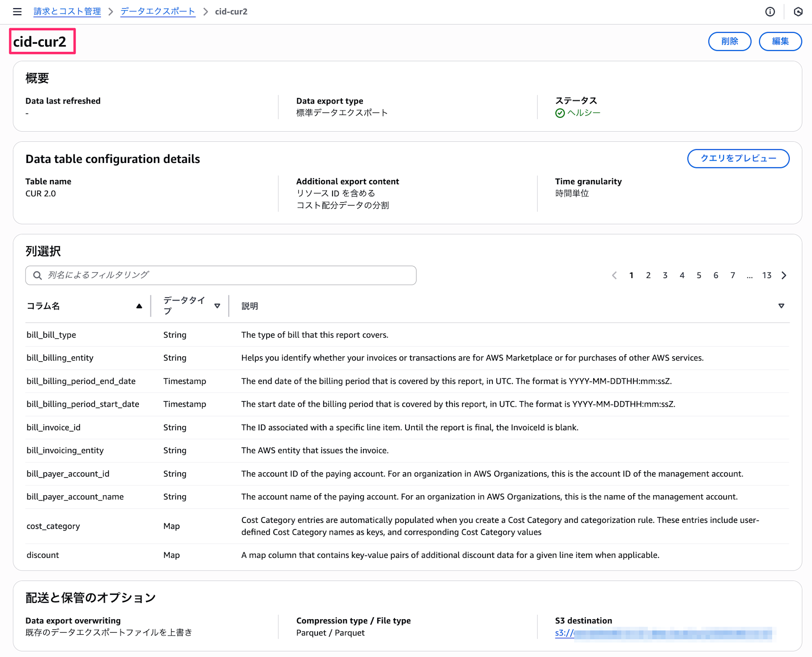Click コスト配分データの分割 text
This screenshot has height=657, width=812.
(342, 206)
